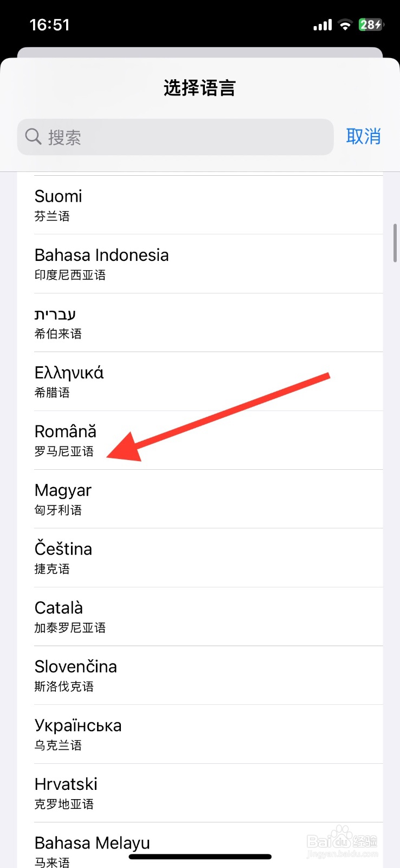Viewport: 400px width, 868px height.
Task: Tap the battery charging indicator
Action: click(x=371, y=25)
